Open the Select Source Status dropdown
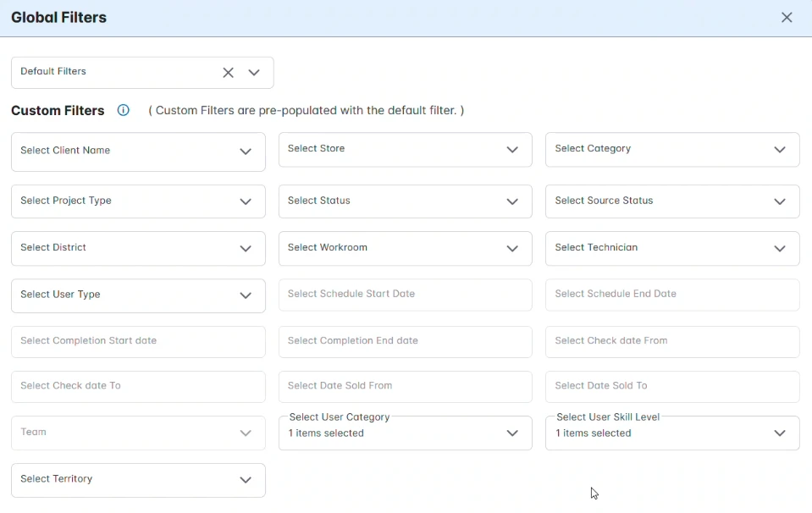 [x=671, y=201]
